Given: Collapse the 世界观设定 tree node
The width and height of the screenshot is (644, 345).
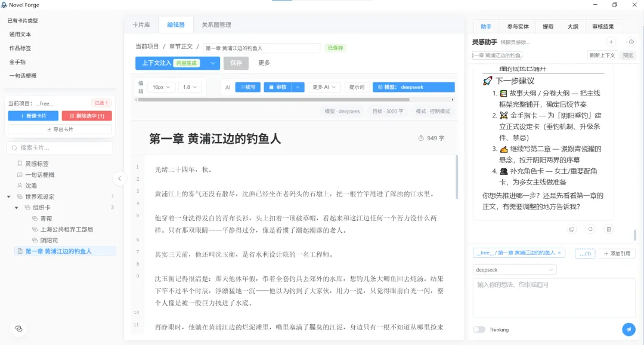Looking at the screenshot, I should click(x=8, y=196).
